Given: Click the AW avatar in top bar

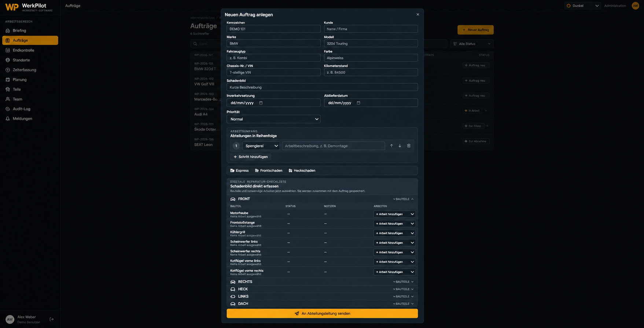Looking at the screenshot, I should pos(636,5).
